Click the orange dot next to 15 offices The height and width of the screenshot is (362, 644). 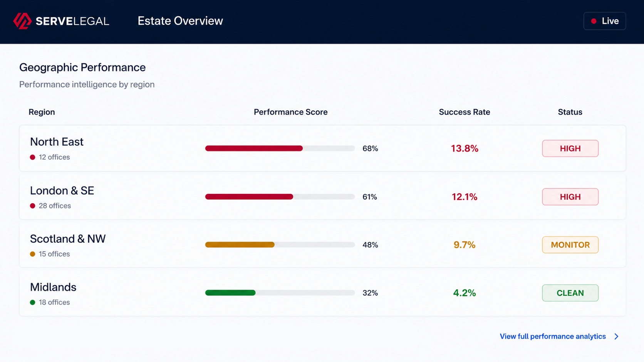pos(33,254)
